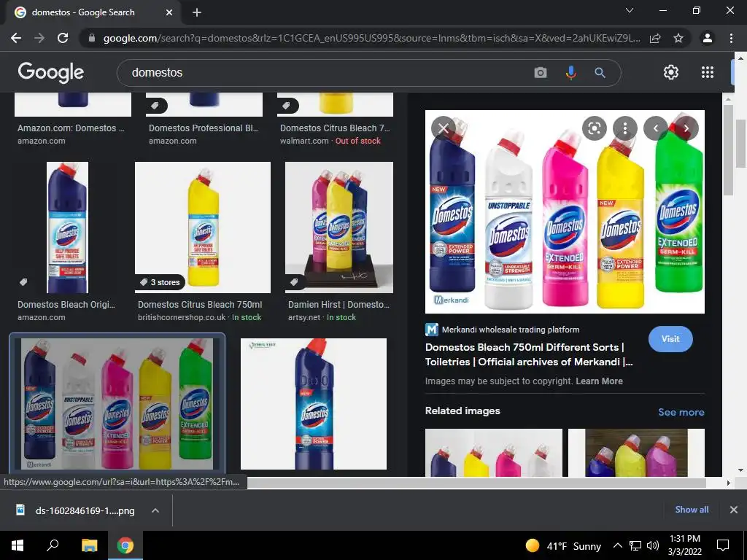Close the image preview panel

[x=443, y=128]
